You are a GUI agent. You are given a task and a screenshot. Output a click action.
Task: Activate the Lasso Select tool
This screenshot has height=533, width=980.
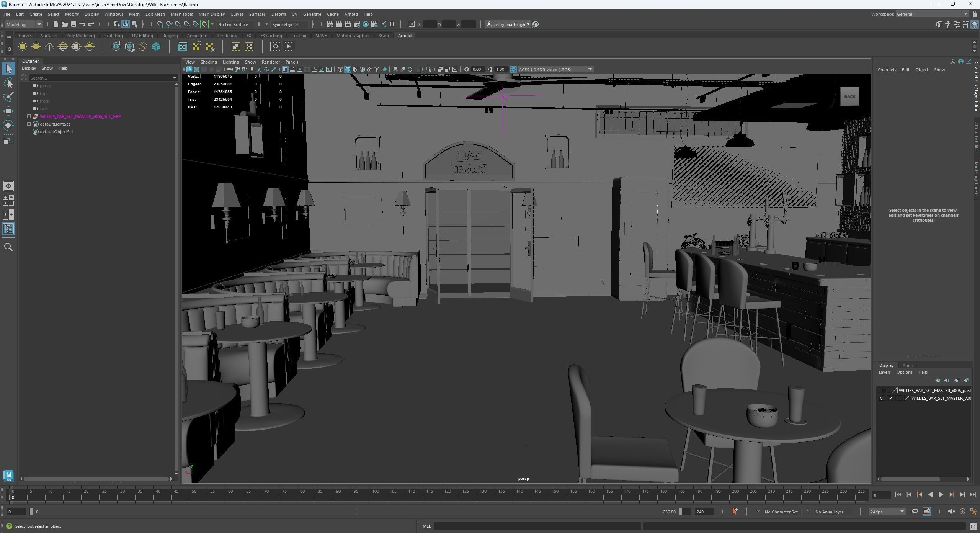(x=8, y=83)
